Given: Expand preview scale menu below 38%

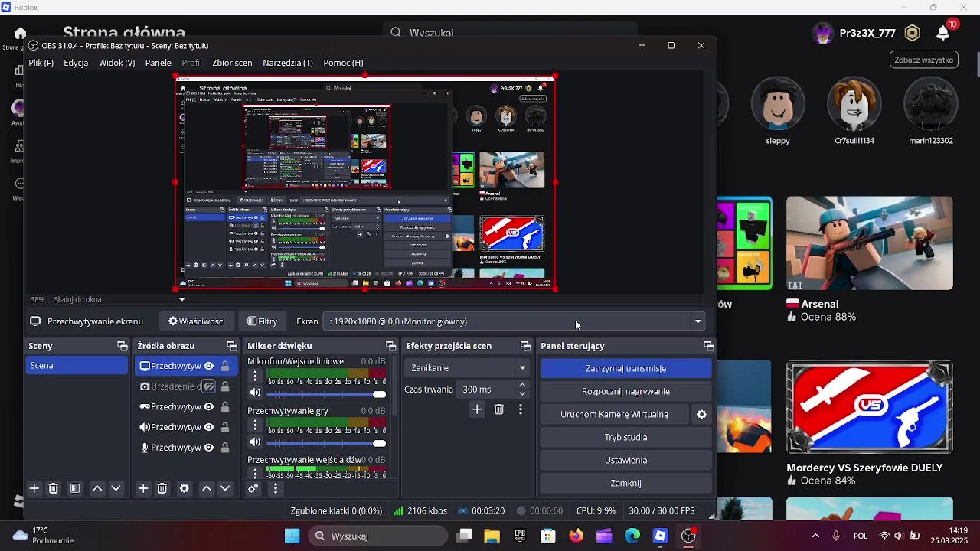Looking at the screenshot, I should pos(181,300).
